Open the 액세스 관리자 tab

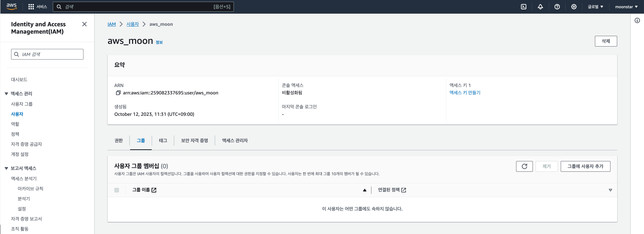[x=235, y=141]
